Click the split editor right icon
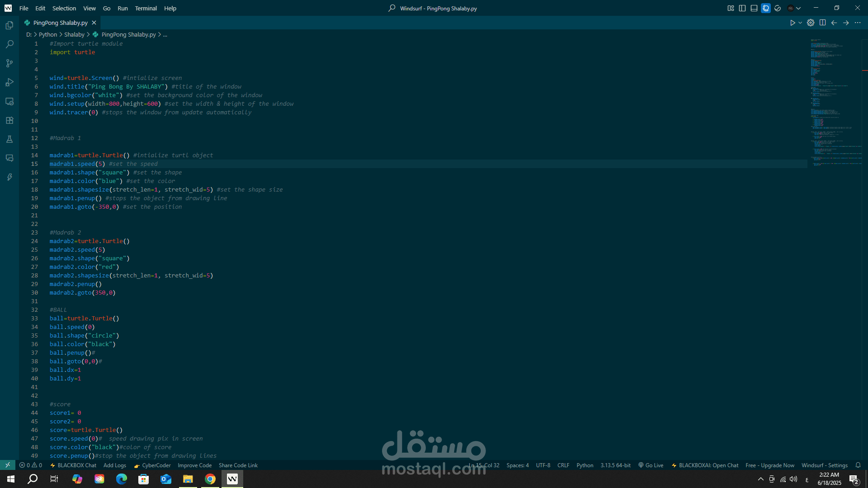The image size is (868, 488). (822, 23)
